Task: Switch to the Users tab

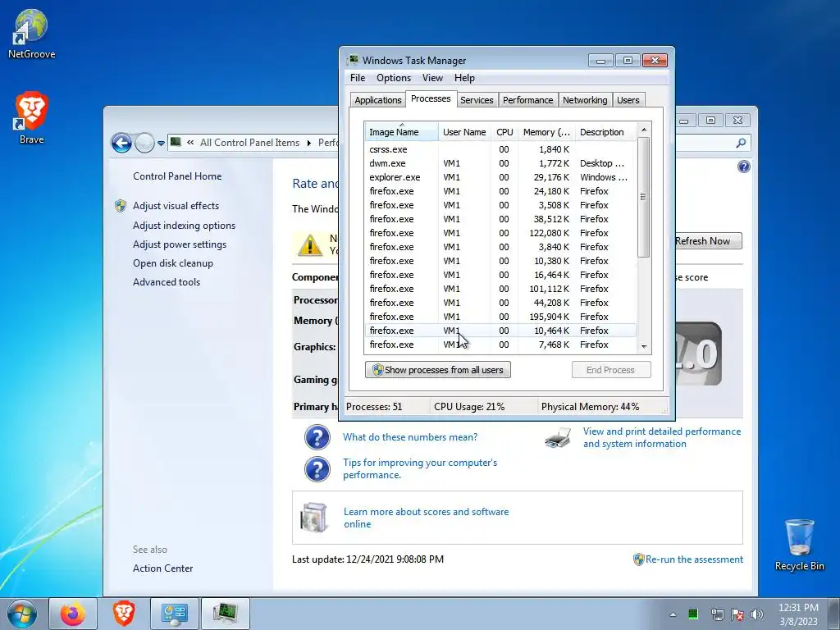Action: tap(628, 100)
